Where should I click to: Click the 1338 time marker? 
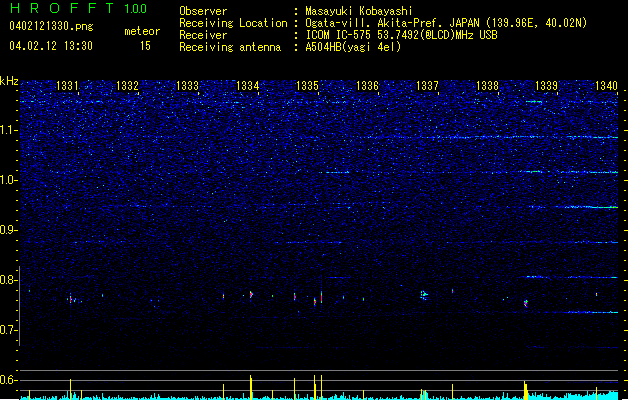click(x=487, y=86)
